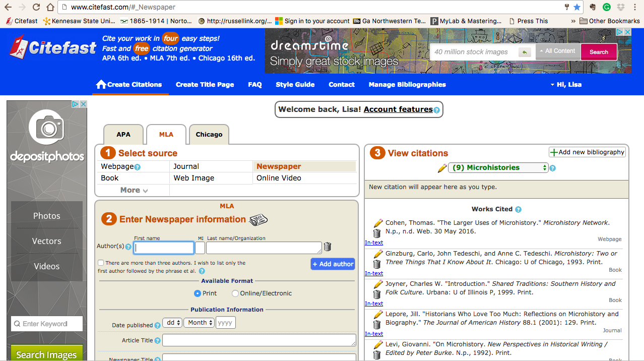Edit the Cohen citation with pencil
The height and width of the screenshot is (361, 644).
[378, 223]
